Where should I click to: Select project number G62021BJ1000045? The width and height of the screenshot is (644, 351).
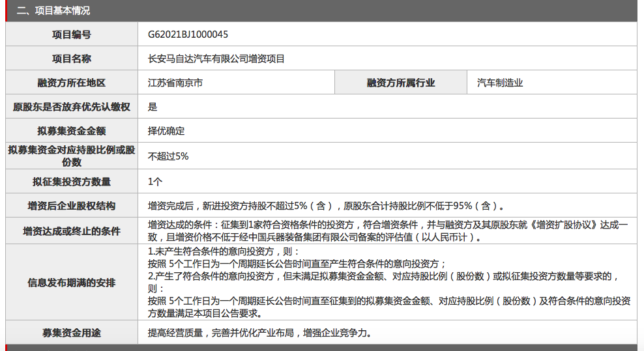point(188,35)
